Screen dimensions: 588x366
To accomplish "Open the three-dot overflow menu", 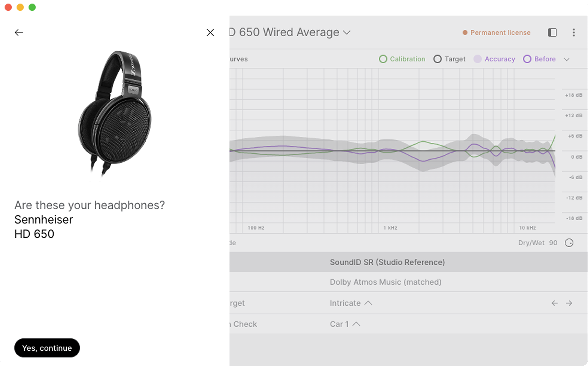I will pos(574,32).
